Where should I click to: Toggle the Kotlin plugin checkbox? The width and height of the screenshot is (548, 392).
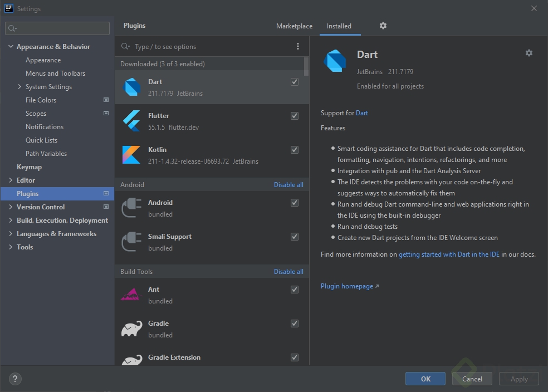tap(295, 150)
